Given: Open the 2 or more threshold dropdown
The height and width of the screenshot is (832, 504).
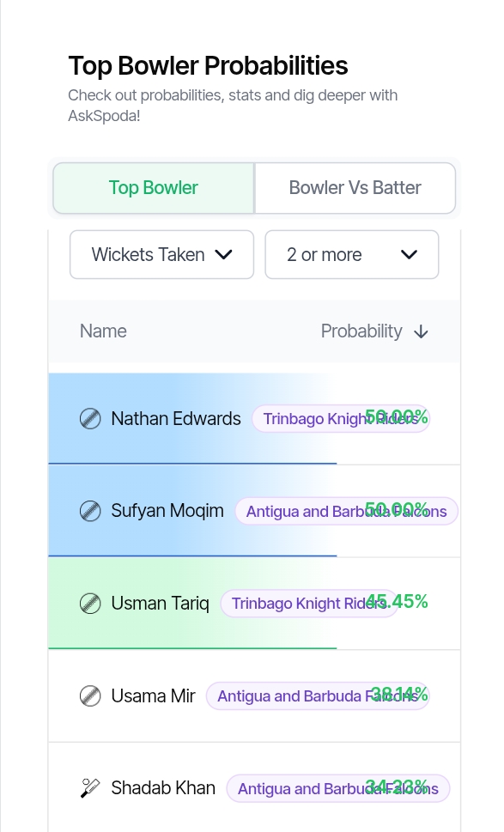Looking at the screenshot, I should (x=352, y=254).
